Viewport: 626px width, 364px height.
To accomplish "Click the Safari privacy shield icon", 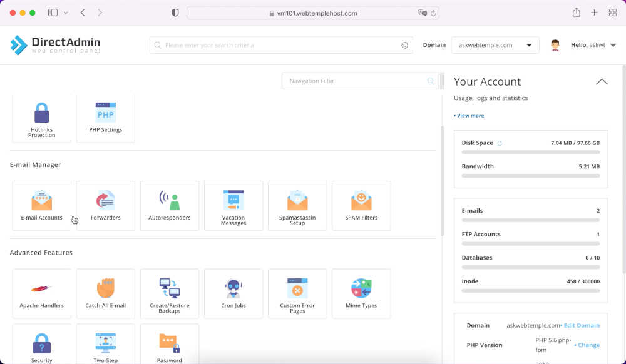I will (175, 13).
